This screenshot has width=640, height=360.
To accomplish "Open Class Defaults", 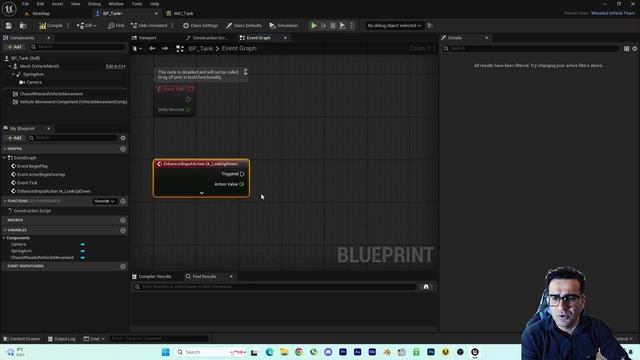I will click(x=244, y=26).
